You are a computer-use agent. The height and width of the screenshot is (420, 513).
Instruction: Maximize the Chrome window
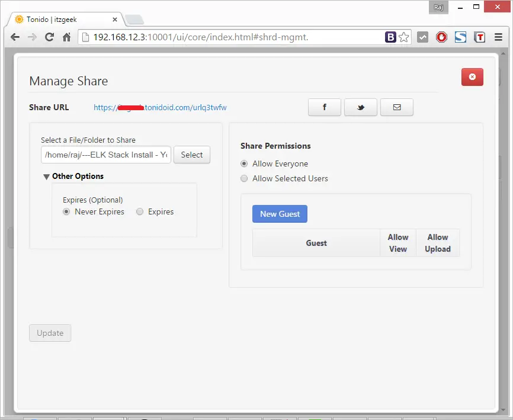click(x=476, y=7)
